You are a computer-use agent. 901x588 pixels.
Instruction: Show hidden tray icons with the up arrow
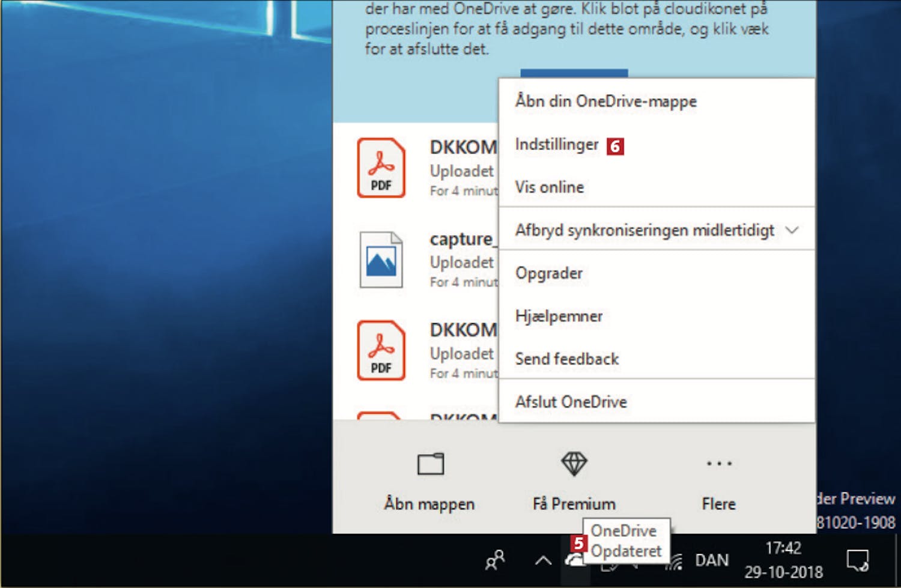pos(543,561)
